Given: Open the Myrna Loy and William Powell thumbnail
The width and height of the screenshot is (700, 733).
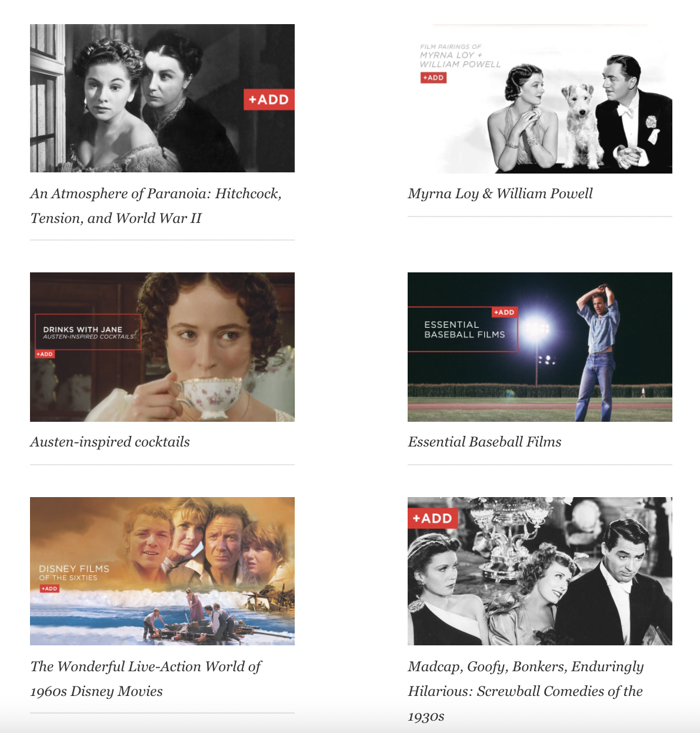Looking at the screenshot, I should click(x=540, y=99).
